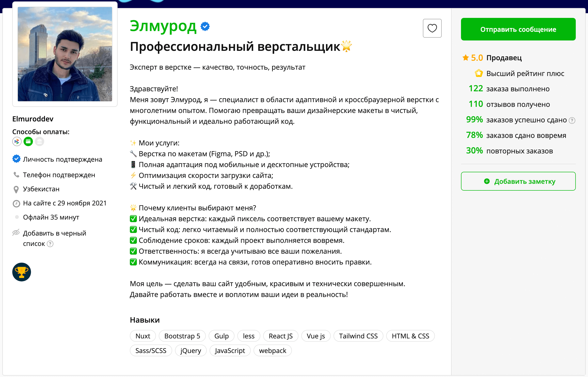Select the 'Nuxt' skill tag
588x377 pixels.
click(x=143, y=336)
